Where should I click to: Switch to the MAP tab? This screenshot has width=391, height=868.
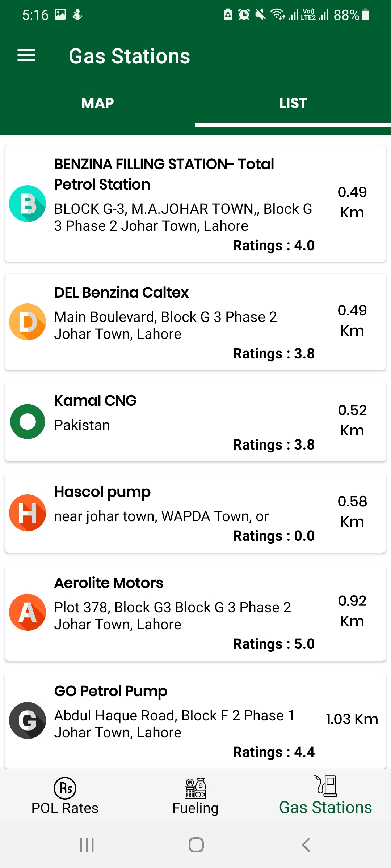98,103
